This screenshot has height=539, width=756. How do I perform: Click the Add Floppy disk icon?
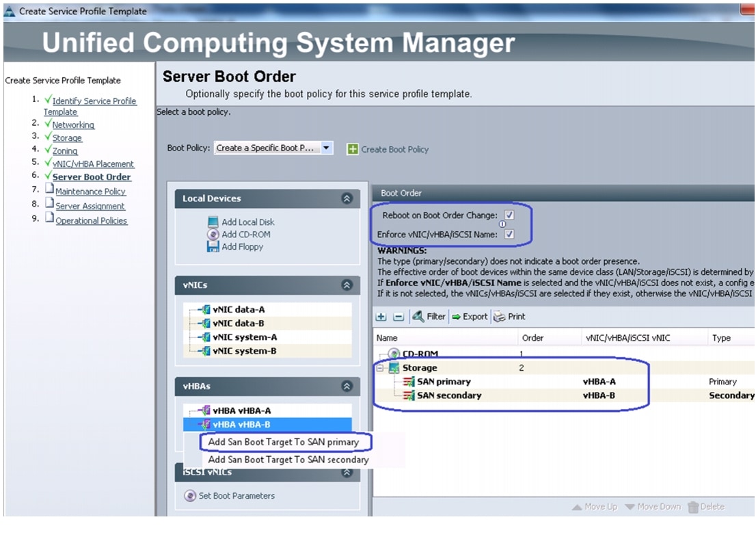213,246
